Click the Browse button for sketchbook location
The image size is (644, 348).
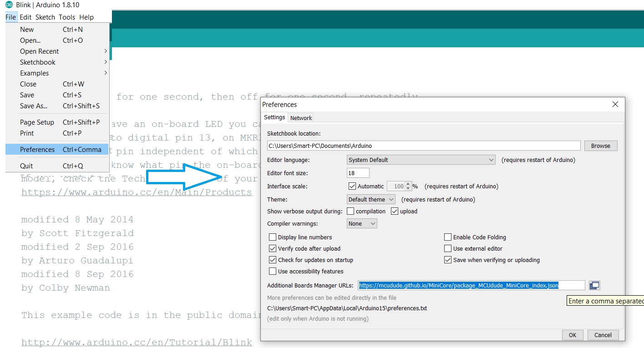coord(600,146)
